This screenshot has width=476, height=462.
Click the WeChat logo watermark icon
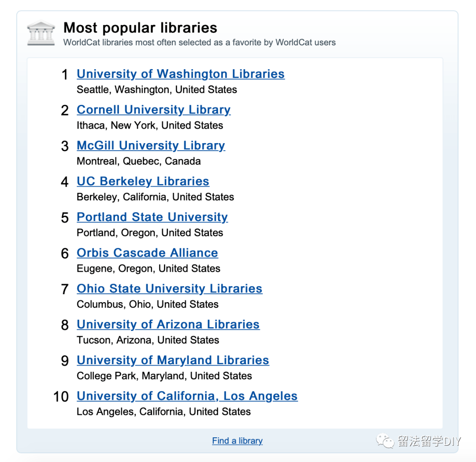385,440
